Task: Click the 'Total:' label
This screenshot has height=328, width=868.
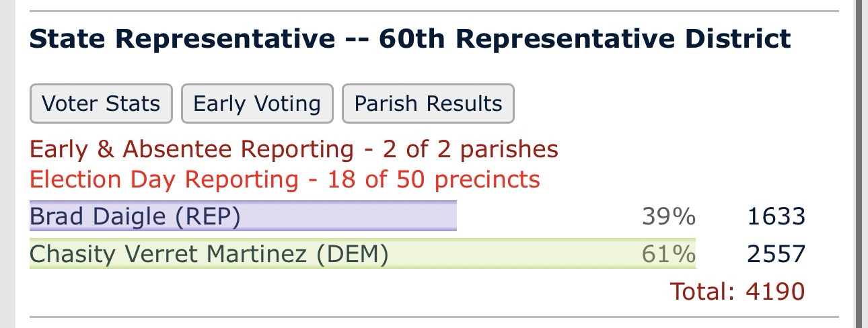Action: (704, 291)
